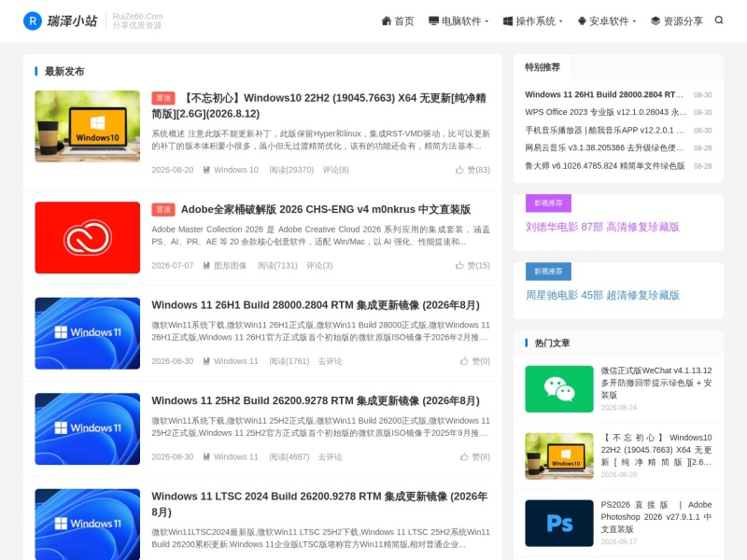This screenshot has height=560, width=747.
Task: Like the Adobe全家桶 post thumbs-up icon
Action: pos(459,265)
